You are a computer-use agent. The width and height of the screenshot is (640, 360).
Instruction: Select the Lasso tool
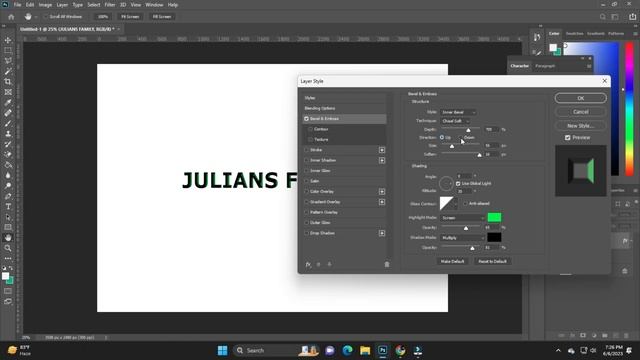(x=8, y=61)
